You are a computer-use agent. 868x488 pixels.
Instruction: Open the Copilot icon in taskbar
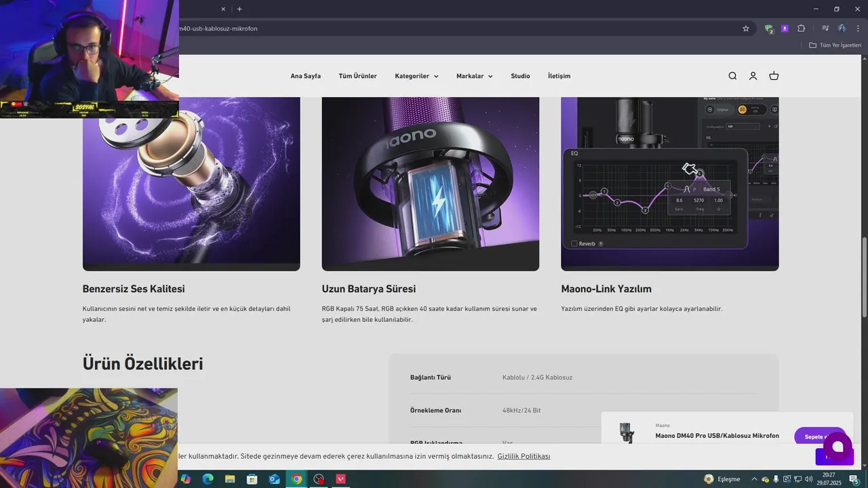[185, 479]
